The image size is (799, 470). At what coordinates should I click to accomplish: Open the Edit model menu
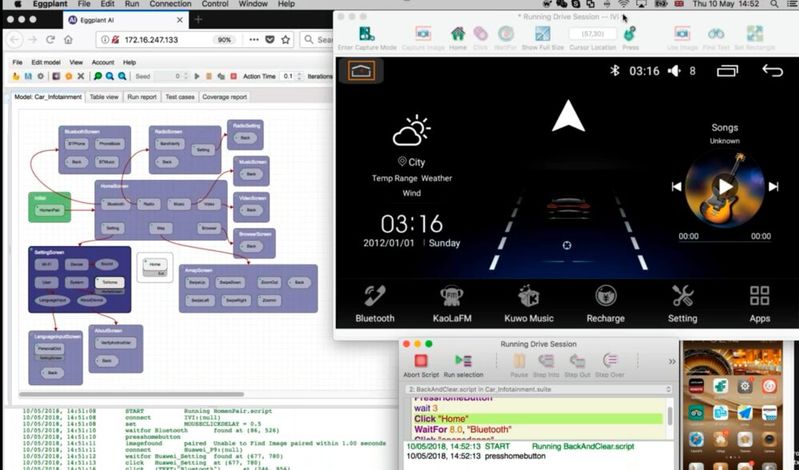point(46,62)
